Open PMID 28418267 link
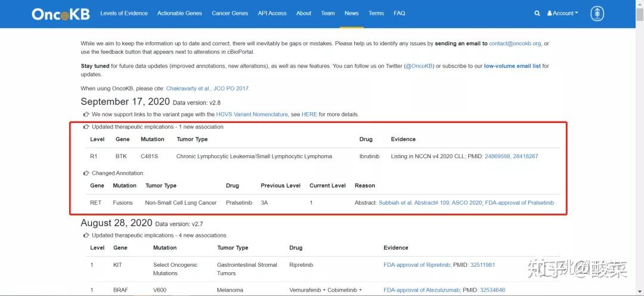 click(x=525, y=156)
